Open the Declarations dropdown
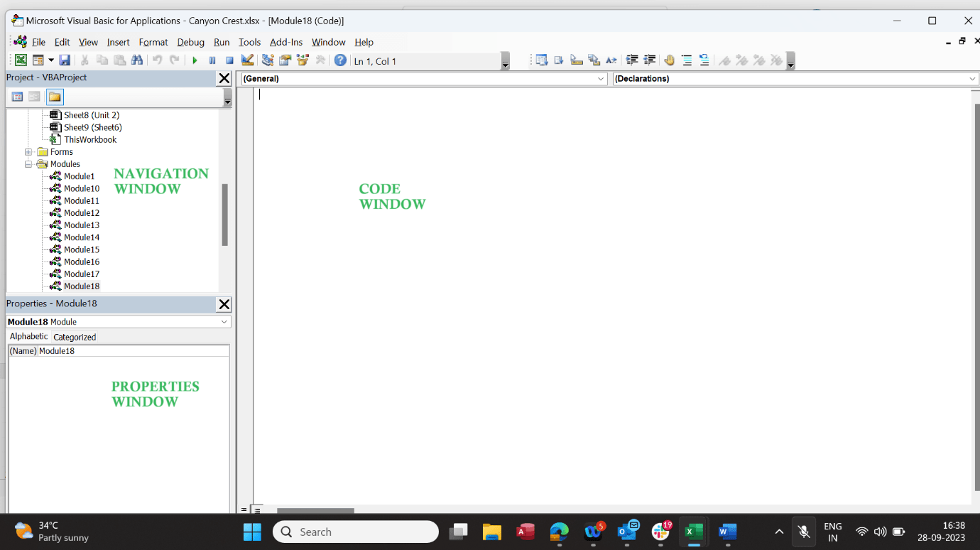Image resolution: width=980 pixels, height=550 pixels. click(973, 78)
